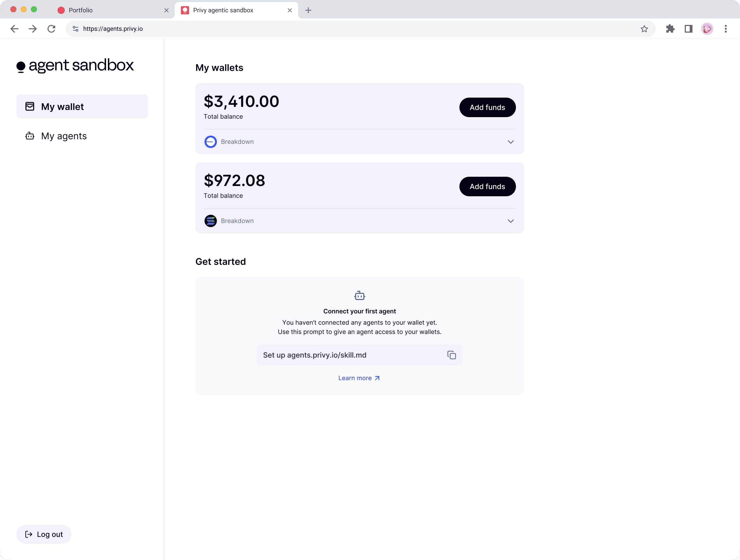The image size is (740, 560).
Task: Copy the skill.md setup prompt
Action: click(451, 355)
